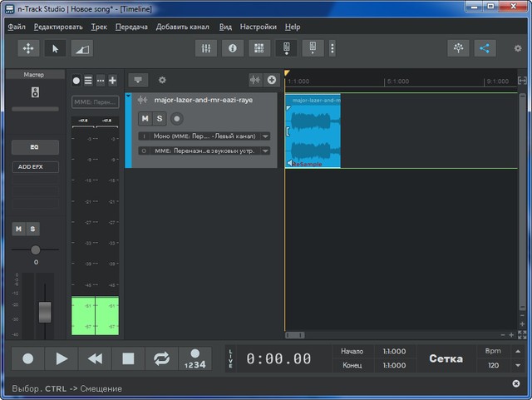This screenshot has height=400, width=532.
Task: Click the share icon in toolbar
Action: coord(484,48)
